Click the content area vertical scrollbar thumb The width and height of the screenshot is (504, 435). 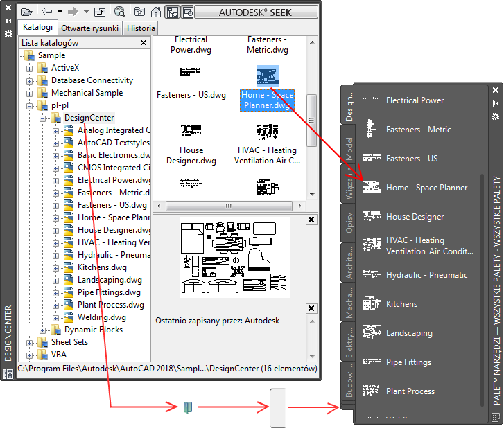311,120
